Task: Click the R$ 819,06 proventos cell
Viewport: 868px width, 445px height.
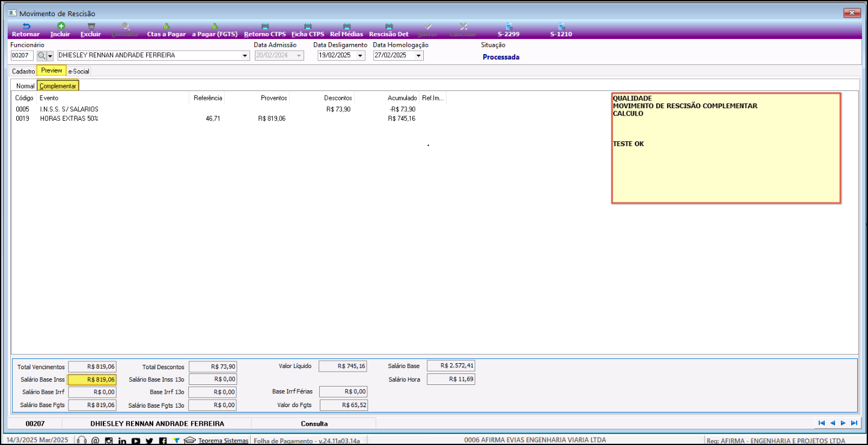Action: pos(272,118)
